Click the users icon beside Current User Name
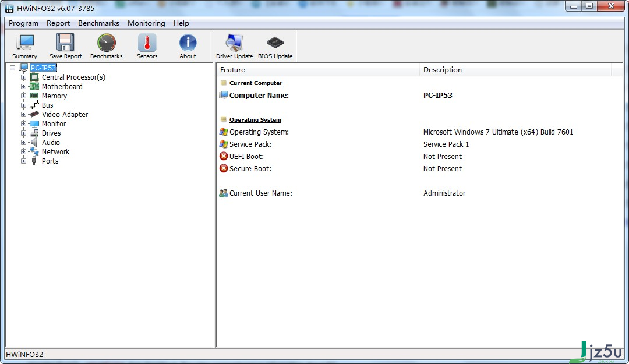The height and width of the screenshot is (364, 629). [x=224, y=193]
